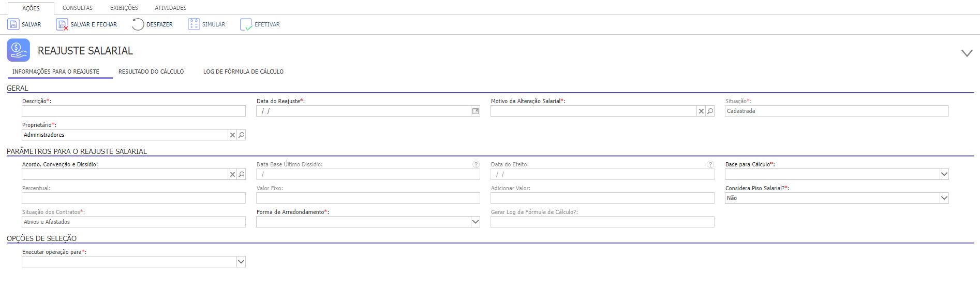The image size is (980, 284).
Task: Click the Desfazer undo icon
Action: tap(138, 24)
